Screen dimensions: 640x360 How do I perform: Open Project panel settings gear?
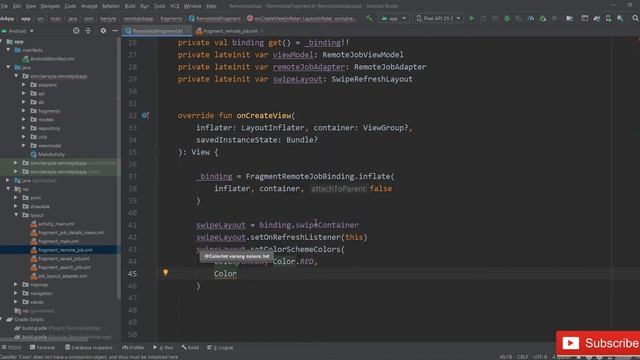[x=103, y=31]
